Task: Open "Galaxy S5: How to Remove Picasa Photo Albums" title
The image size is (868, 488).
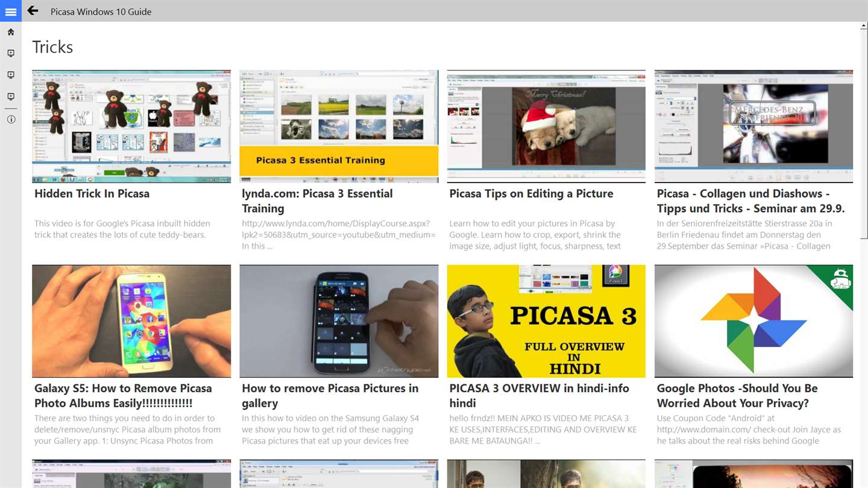Action: [123, 396]
